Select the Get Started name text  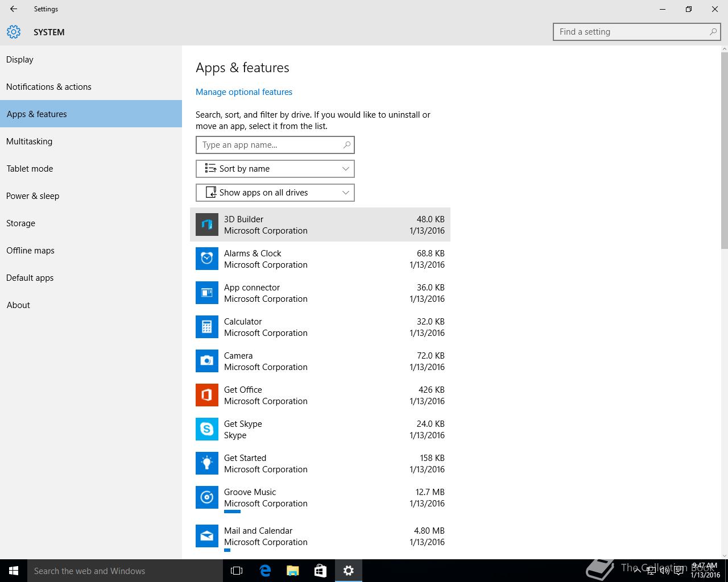[x=245, y=458]
